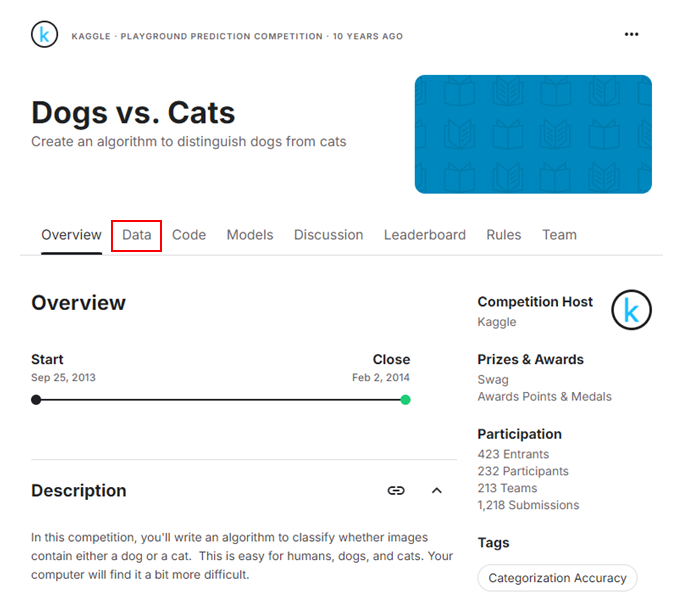
Task: Open the three-dot more options menu
Action: (631, 34)
